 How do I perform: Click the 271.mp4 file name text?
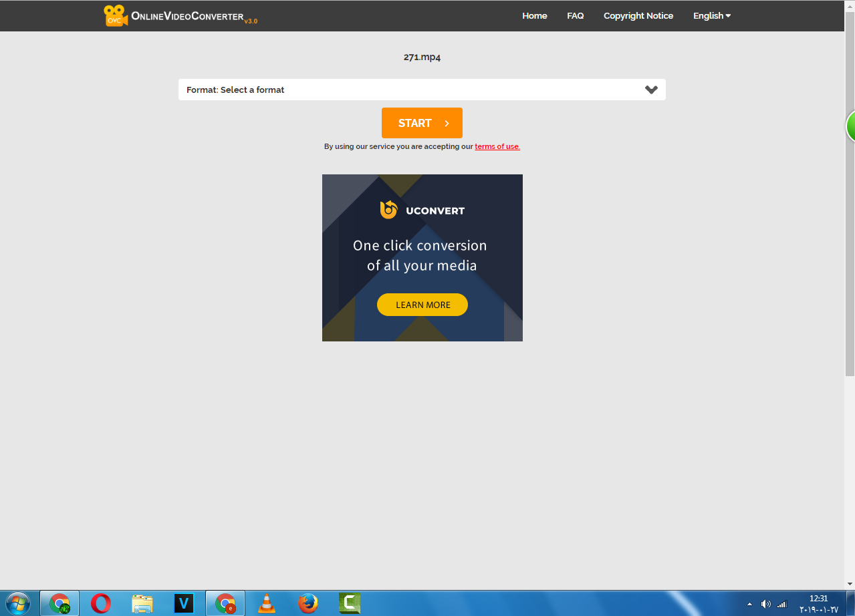click(x=422, y=57)
